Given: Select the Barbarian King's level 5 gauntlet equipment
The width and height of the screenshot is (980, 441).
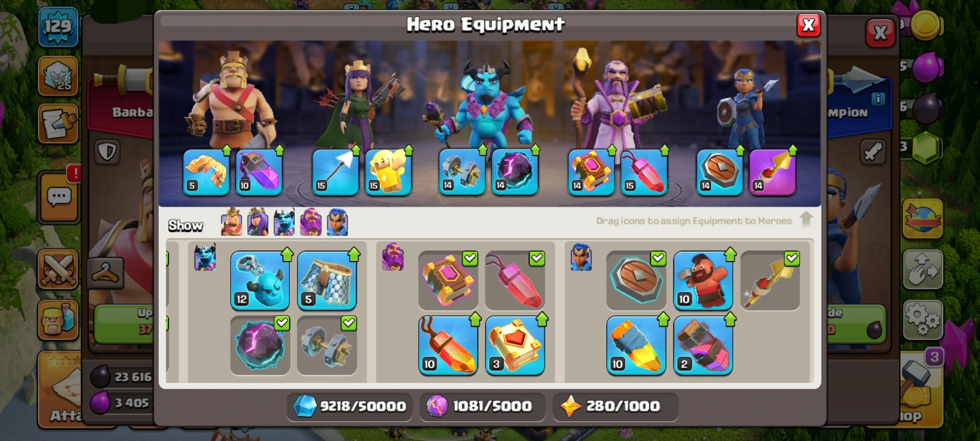Looking at the screenshot, I should (x=207, y=172).
